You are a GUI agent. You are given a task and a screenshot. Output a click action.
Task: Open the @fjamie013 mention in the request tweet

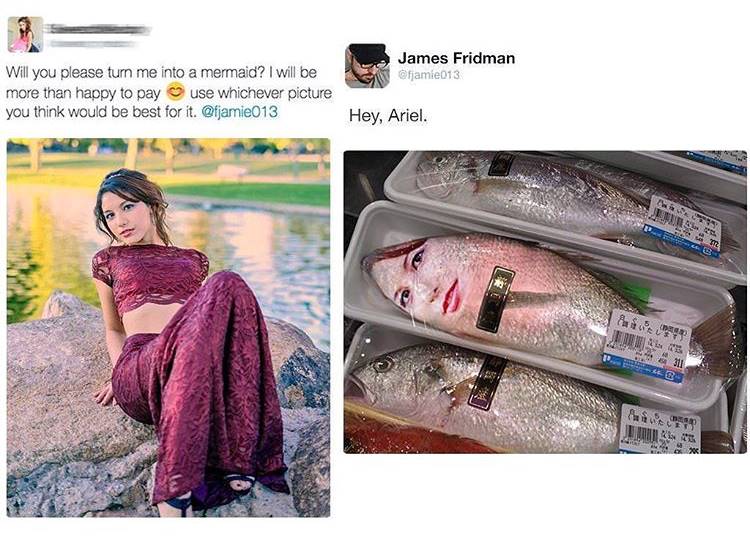click(x=239, y=112)
